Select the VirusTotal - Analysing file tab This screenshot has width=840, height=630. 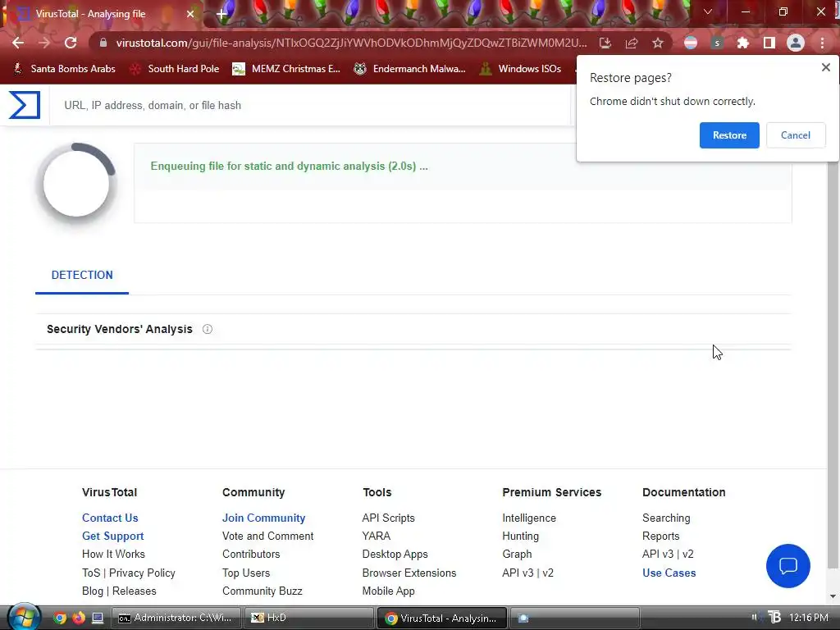pos(102,14)
